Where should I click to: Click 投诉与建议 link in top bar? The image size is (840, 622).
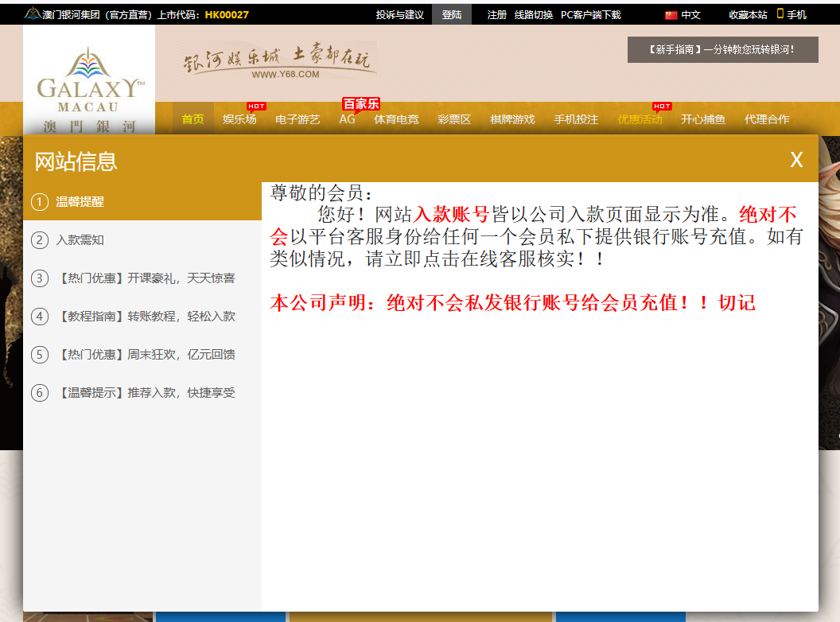click(x=399, y=15)
